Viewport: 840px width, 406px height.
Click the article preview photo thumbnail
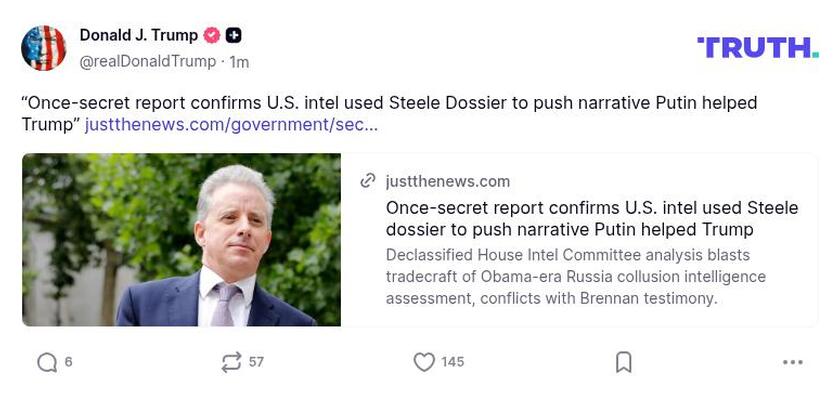point(181,240)
